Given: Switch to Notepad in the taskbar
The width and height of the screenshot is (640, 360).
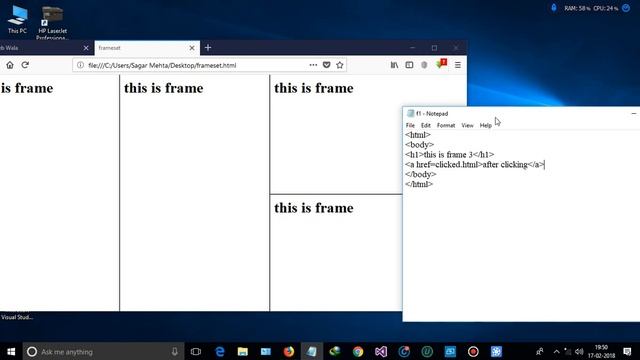Looking at the screenshot, I should [312, 351].
